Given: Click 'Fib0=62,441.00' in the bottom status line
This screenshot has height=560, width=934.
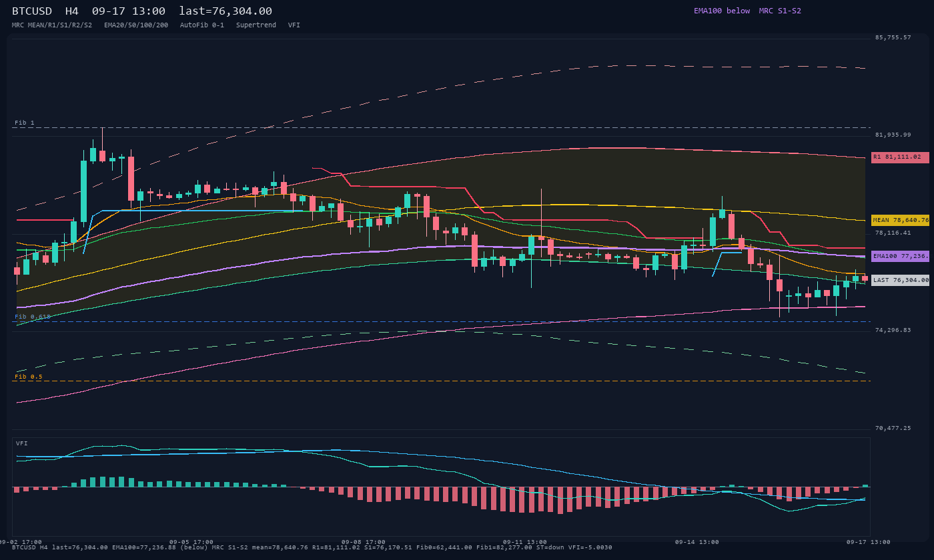Looking at the screenshot, I should coord(444,547).
